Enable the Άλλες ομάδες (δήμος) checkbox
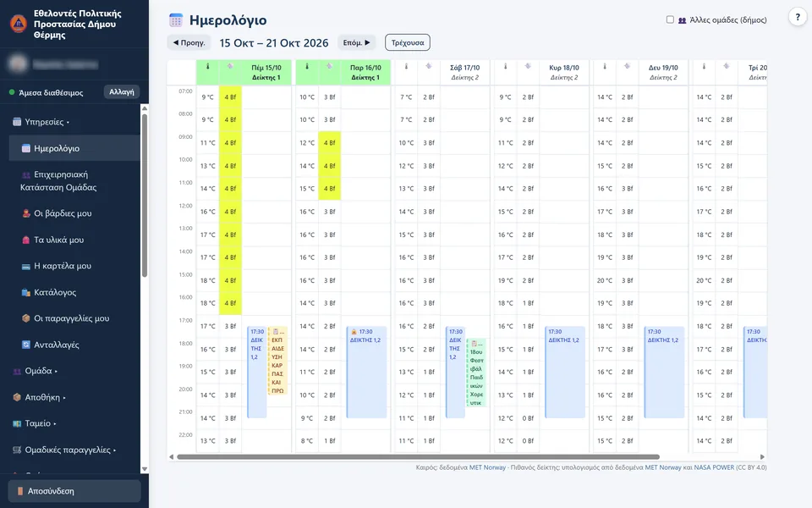Image resolution: width=812 pixels, height=508 pixels. coord(670,19)
